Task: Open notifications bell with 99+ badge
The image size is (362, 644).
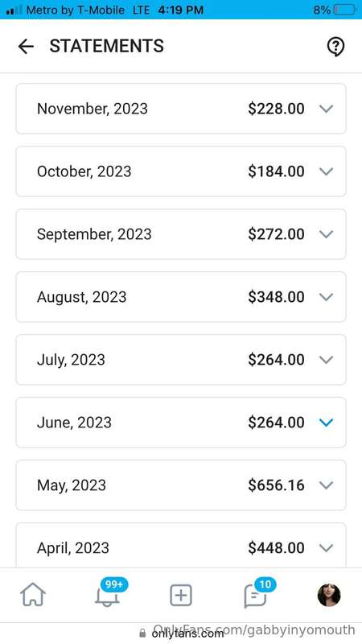Action: 108,592
